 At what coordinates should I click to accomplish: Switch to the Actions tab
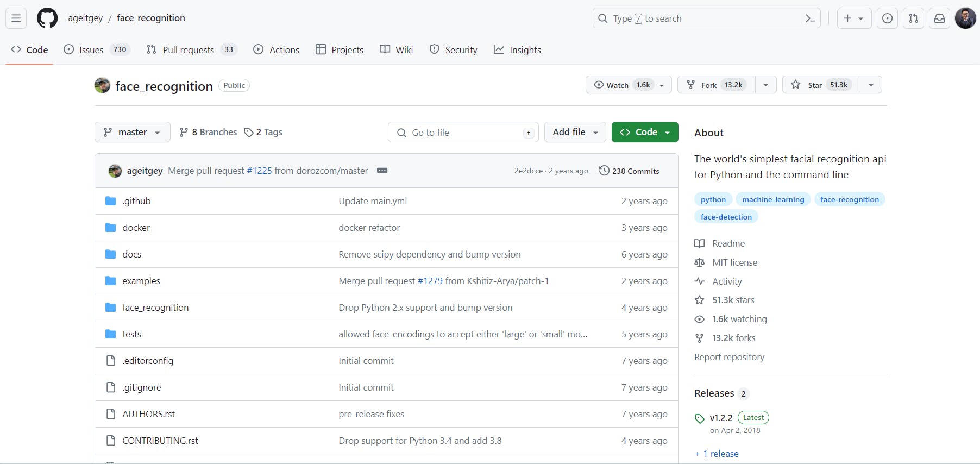(277, 50)
